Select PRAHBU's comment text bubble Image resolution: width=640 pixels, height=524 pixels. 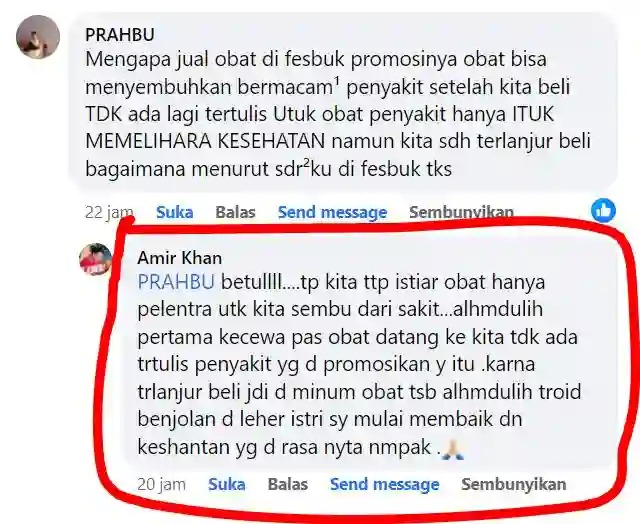343,102
